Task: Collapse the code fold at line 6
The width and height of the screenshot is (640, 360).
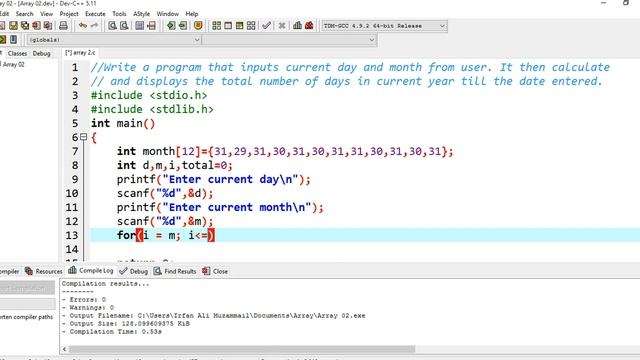Action: [83, 137]
